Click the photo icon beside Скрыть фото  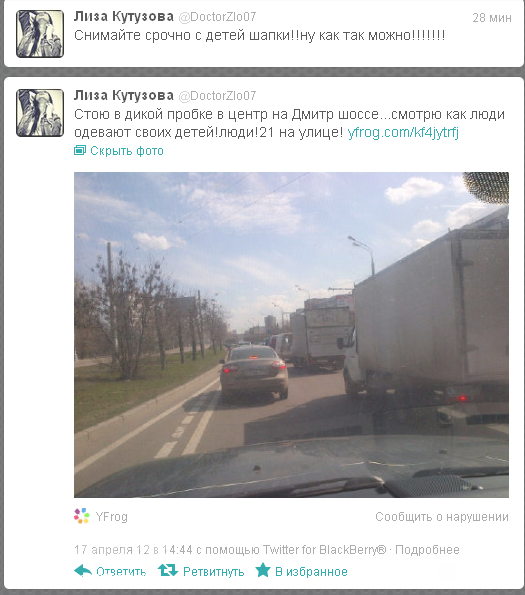tap(80, 150)
